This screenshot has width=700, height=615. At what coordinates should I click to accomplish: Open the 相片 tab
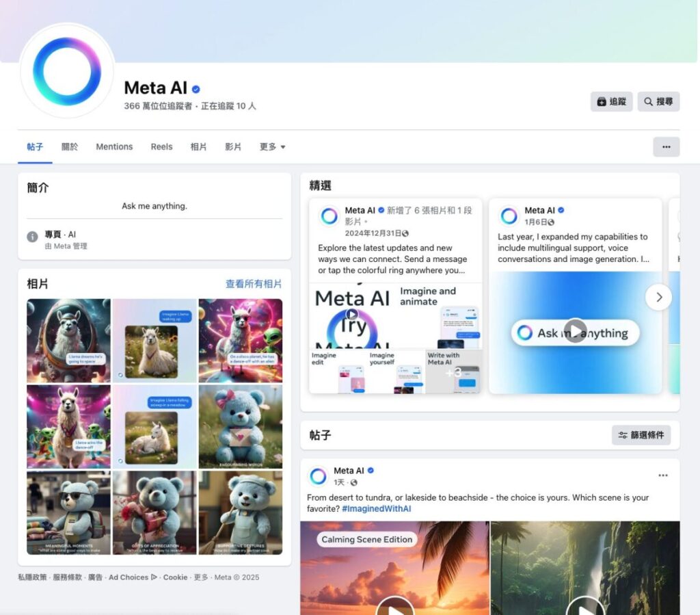tap(198, 147)
